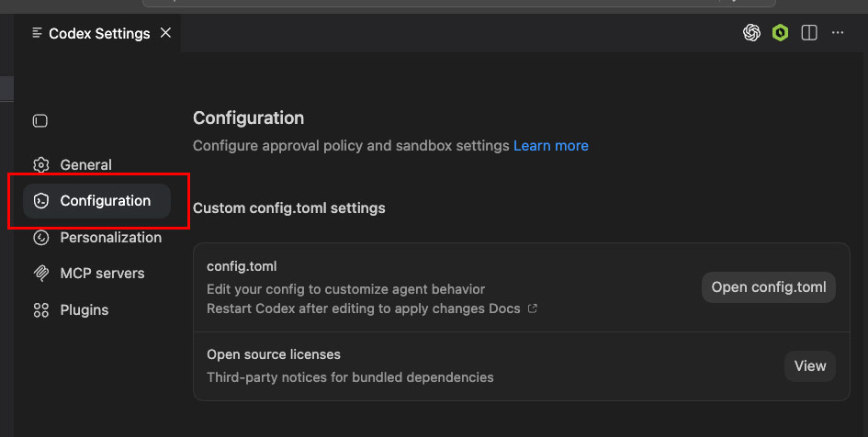This screenshot has width=868, height=437.
Task: Open the More Actions ellipsis menu
Action: coord(838,33)
